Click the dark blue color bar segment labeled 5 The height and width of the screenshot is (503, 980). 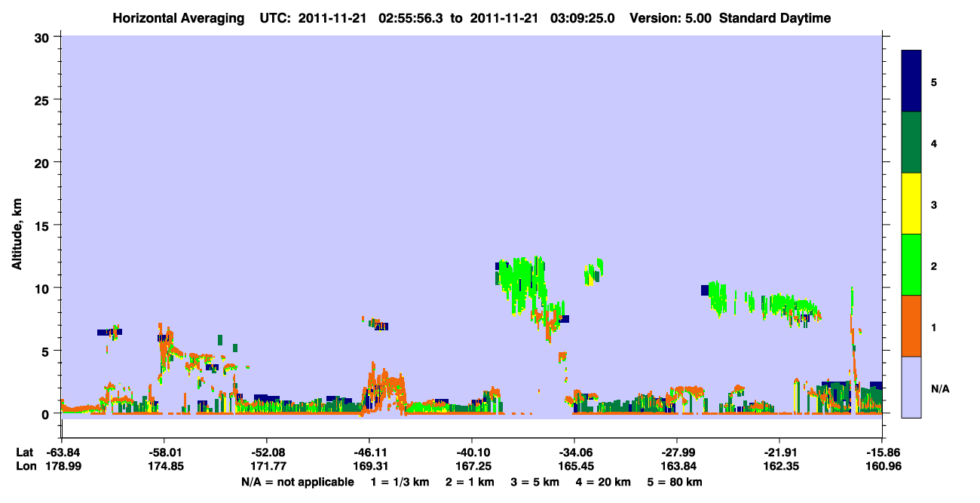tap(911, 81)
